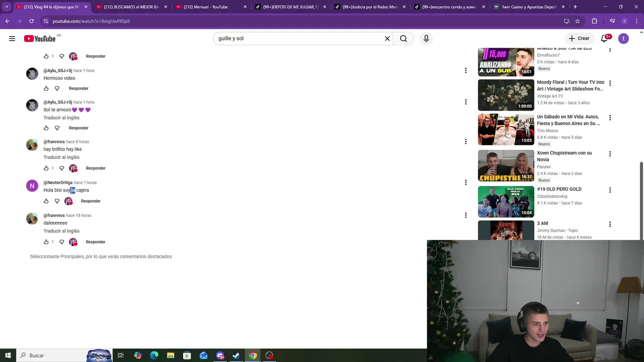Open Chrome media controls icon

click(612, 21)
